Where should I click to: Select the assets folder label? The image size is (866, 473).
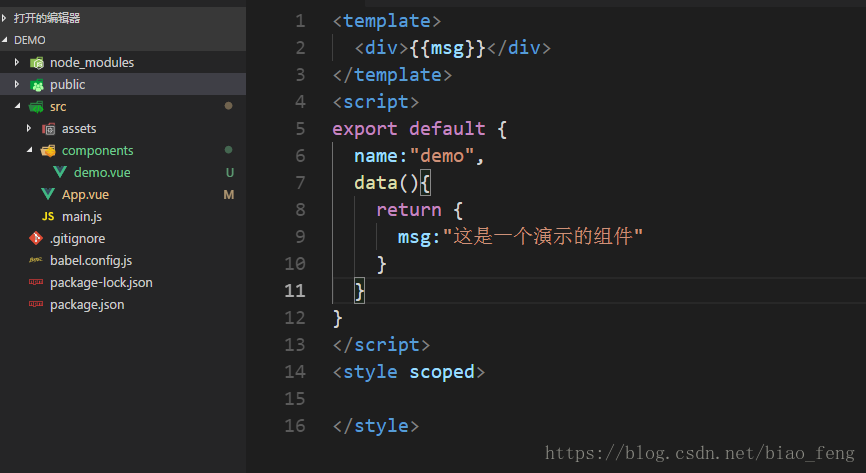click(79, 129)
